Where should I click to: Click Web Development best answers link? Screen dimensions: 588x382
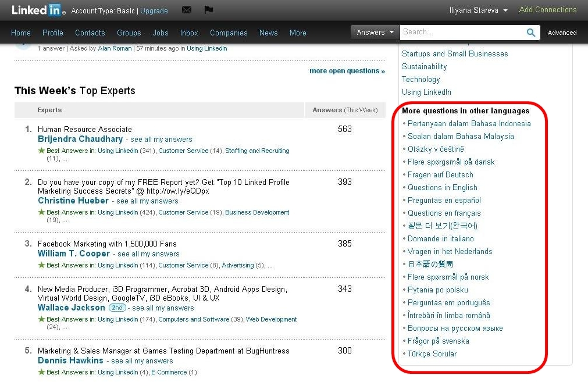[271, 319]
